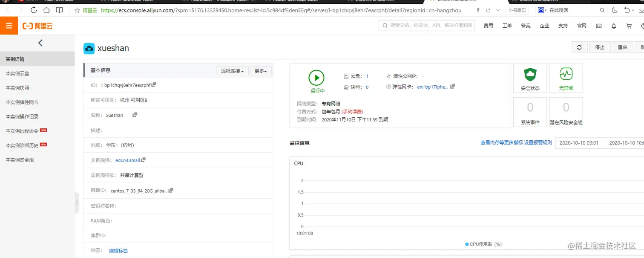Open 费用 in the top navigation
644x258 pixels.
coord(488,26)
